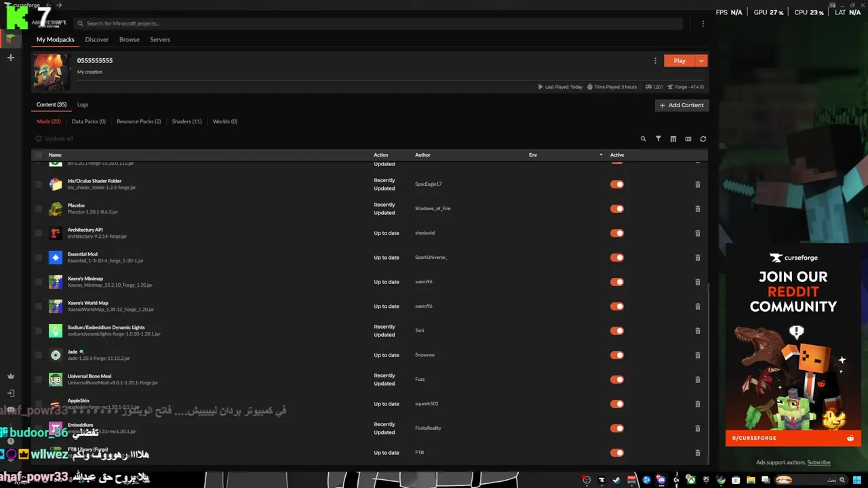
Task: Toggle Essential Mod active switch
Action: pos(616,258)
